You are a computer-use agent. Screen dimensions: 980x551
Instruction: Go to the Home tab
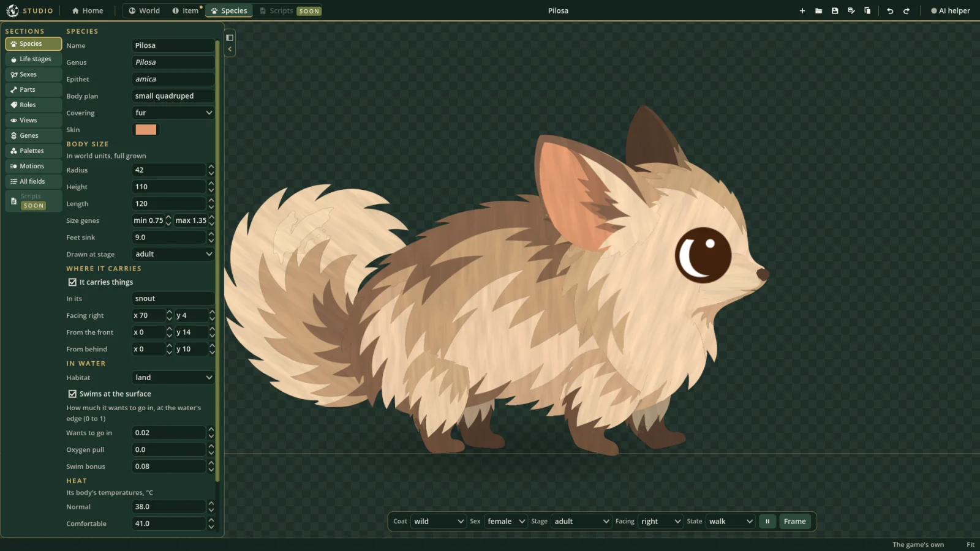[x=88, y=11]
